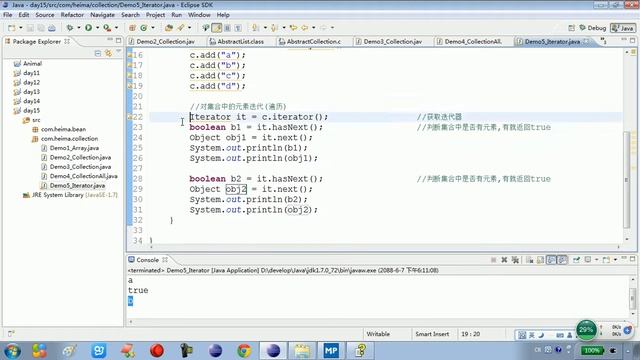Viewport: 640px width, 360px height.
Task: Select day14 project in Package Explorer
Action: (31, 101)
